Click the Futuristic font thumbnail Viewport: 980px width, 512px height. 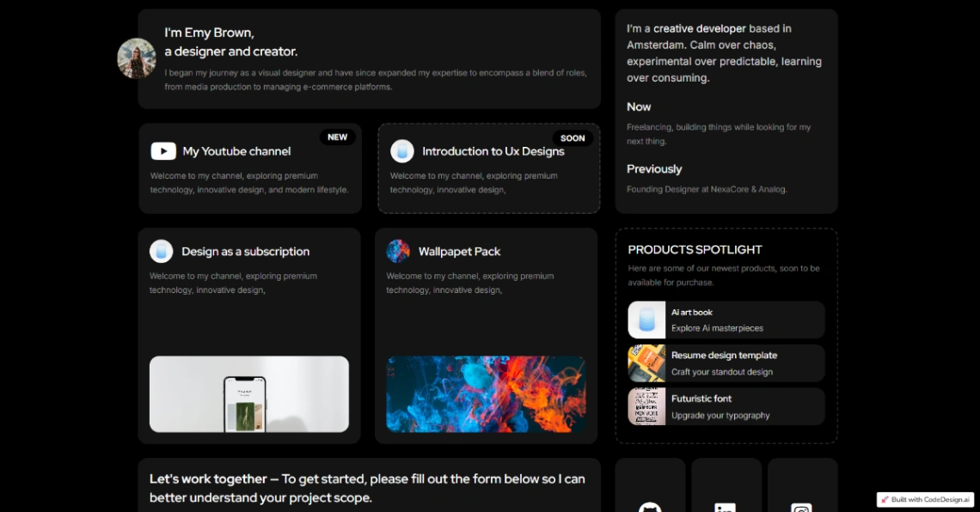pos(646,406)
